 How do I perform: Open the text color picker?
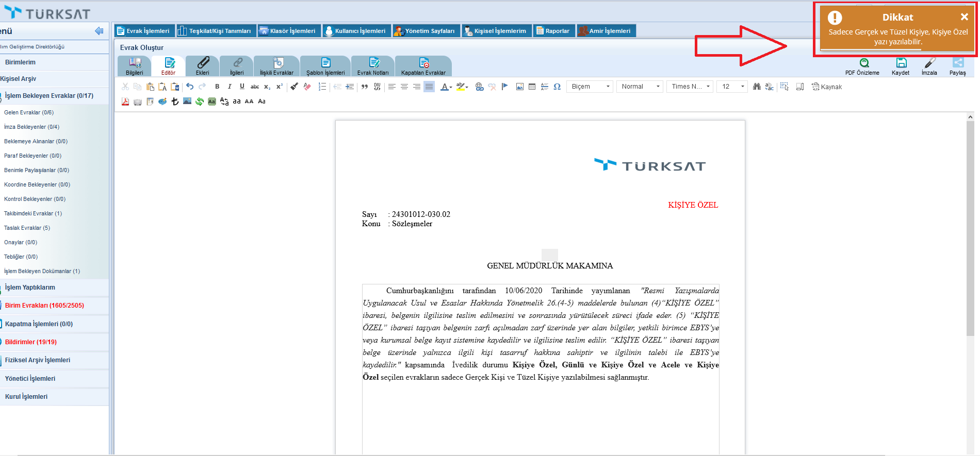pyautogui.click(x=446, y=87)
